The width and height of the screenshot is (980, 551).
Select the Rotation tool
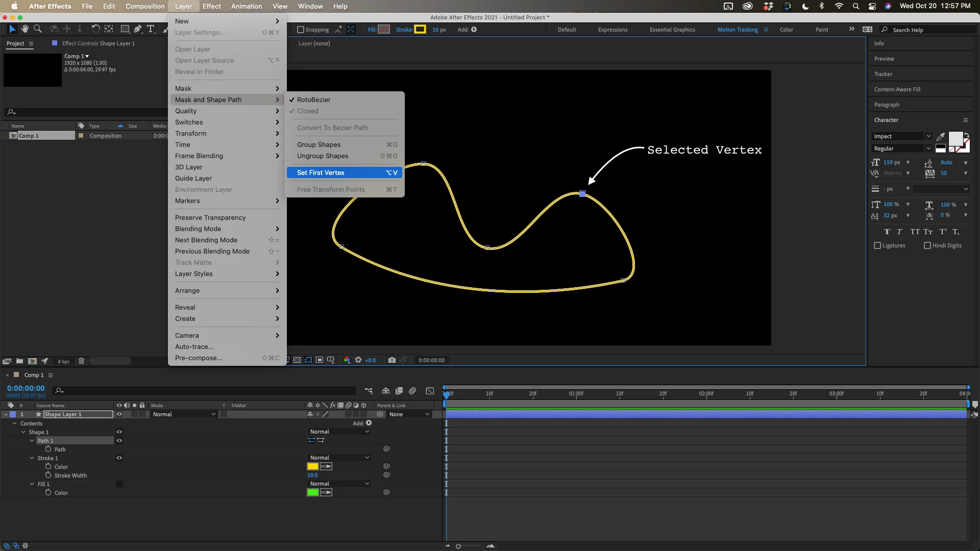95,29
